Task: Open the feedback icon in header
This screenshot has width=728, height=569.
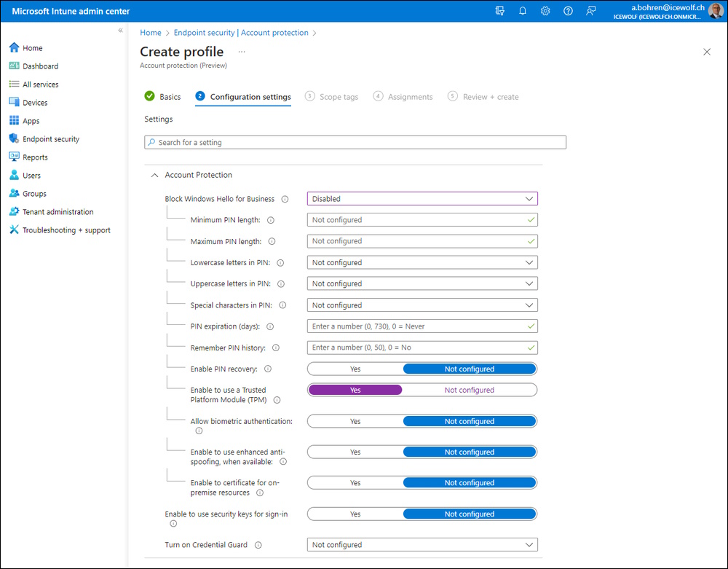Action: click(590, 11)
